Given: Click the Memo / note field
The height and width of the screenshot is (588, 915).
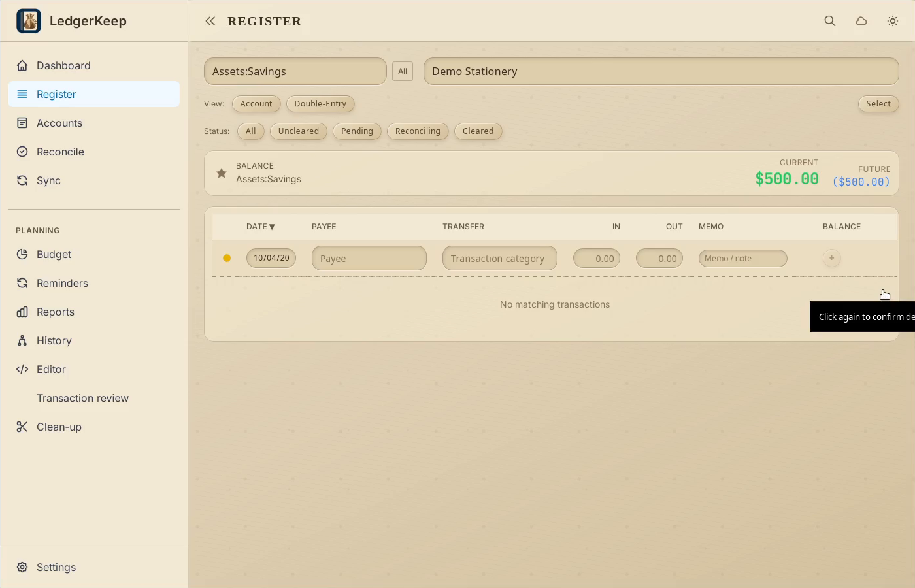Looking at the screenshot, I should [x=743, y=258].
